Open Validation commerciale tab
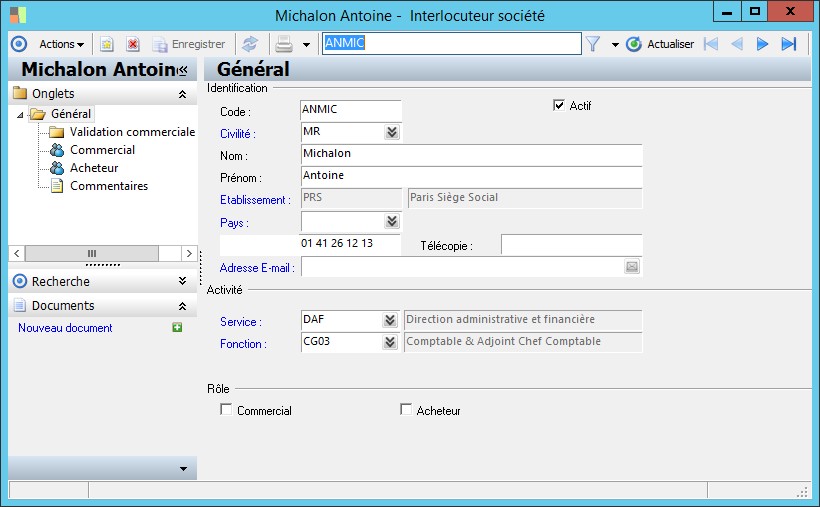This screenshot has height=507, width=820. [132, 132]
